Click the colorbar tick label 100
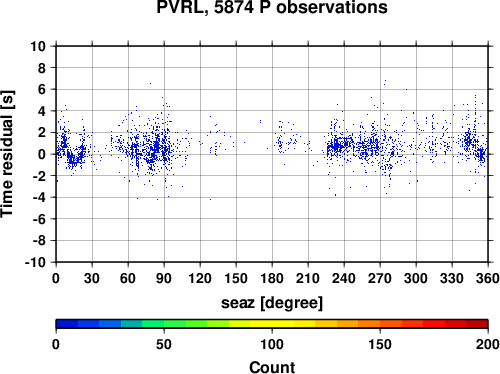This screenshot has width=500, height=374. coord(272,344)
